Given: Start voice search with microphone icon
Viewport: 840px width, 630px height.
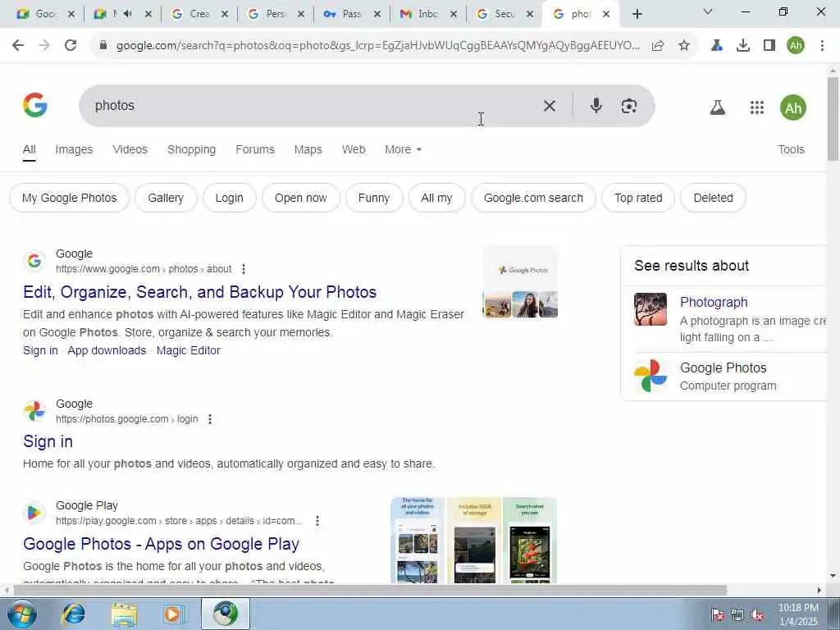Looking at the screenshot, I should coord(596,106).
